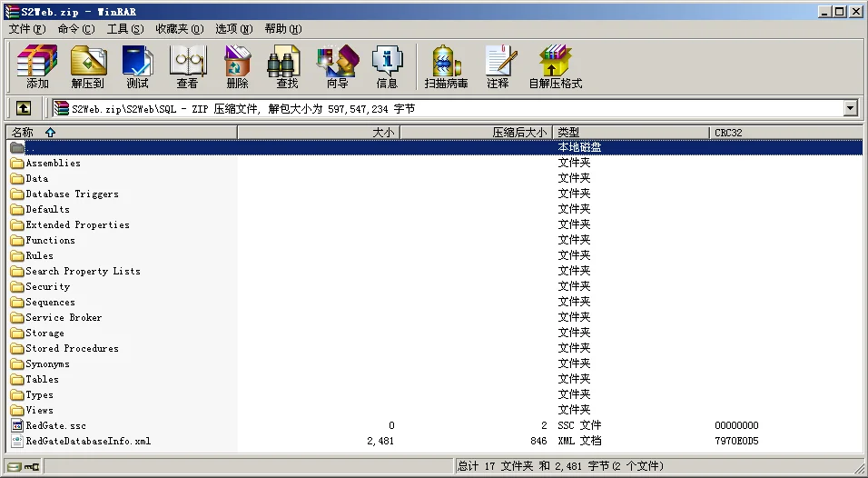Click the 添加 (Add) toolbar icon
This screenshot has width=868, height=478.
(37, 66)
